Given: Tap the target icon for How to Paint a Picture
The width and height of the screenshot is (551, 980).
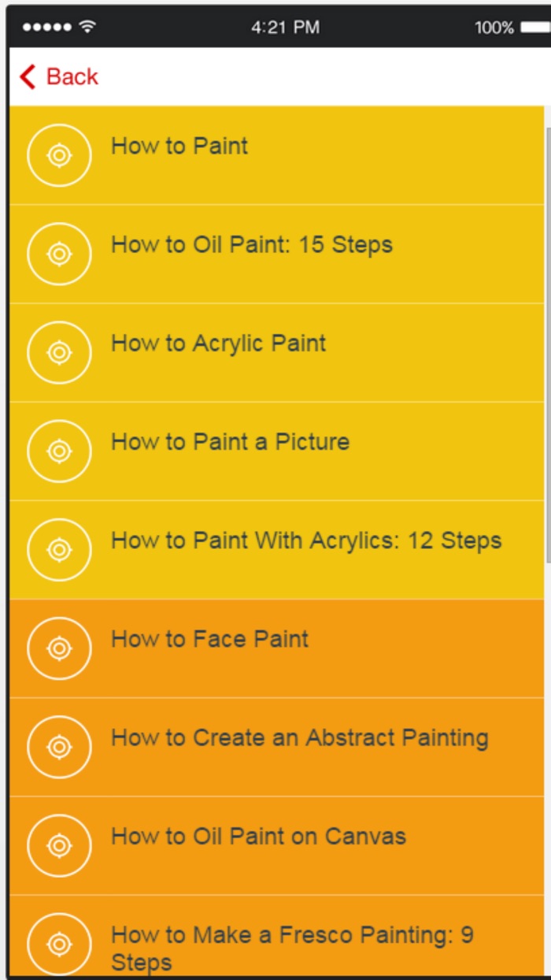Looking at the screenshot, I should [x=59, y=451].
